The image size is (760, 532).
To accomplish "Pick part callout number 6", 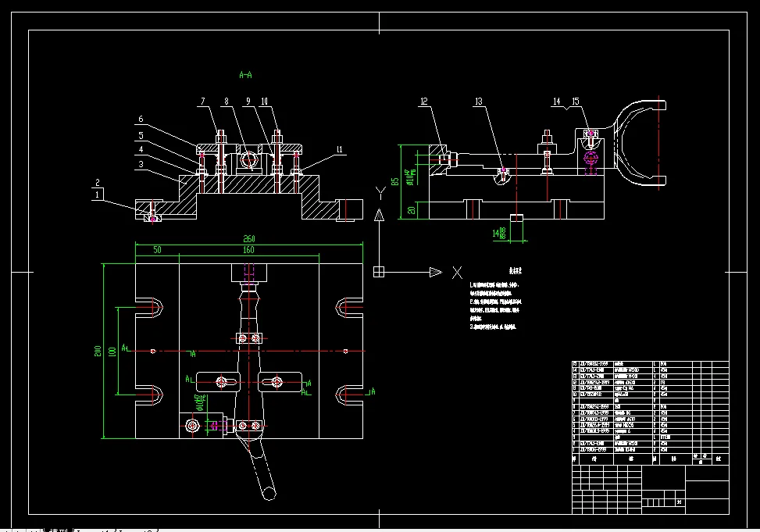I will point(141,119).
